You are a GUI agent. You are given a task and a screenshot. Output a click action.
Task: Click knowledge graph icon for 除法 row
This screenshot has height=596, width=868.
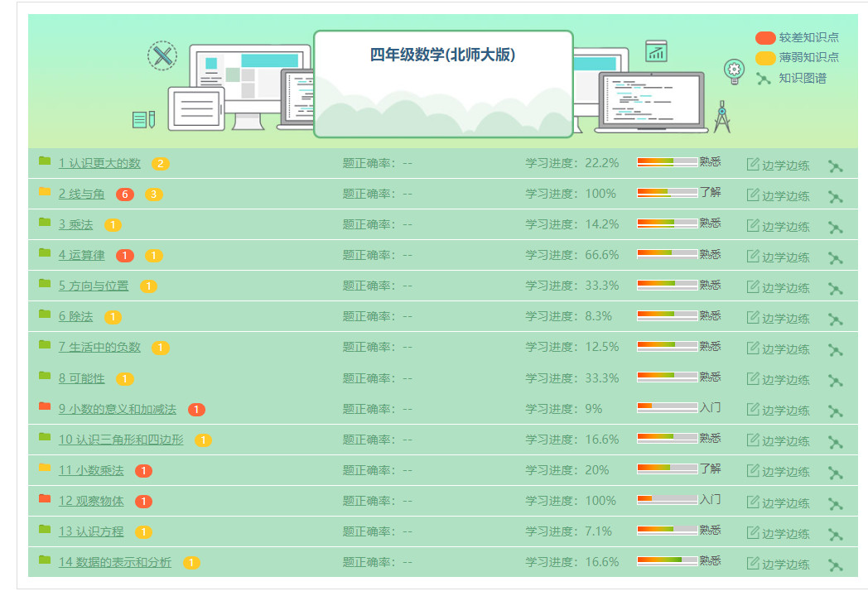coord(835,319)
